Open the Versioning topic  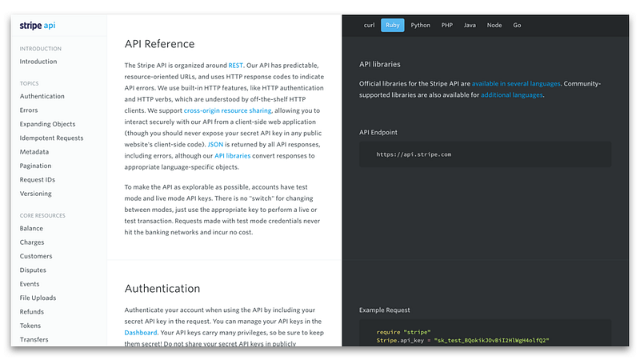pos(35,194)
